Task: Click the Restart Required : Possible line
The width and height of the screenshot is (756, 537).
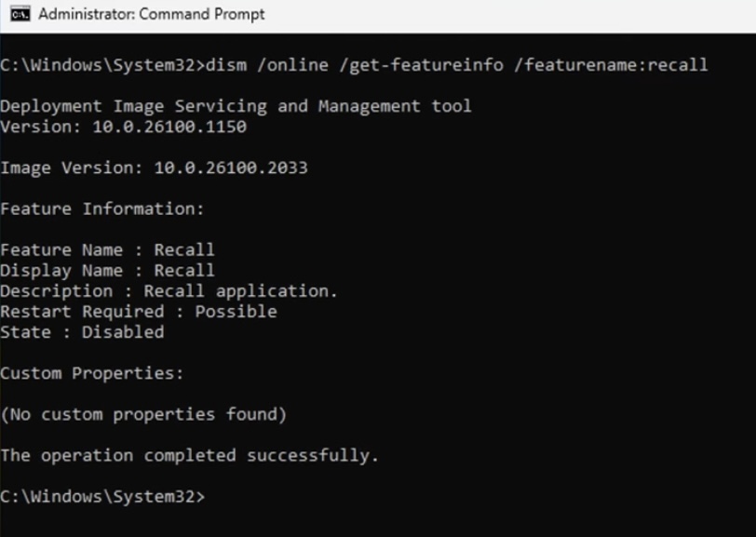Action: [x=139, y=312]
